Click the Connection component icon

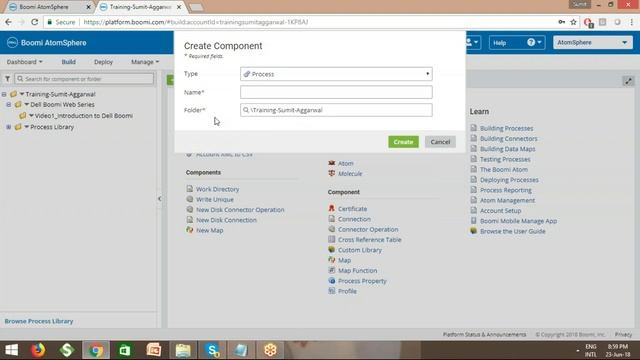pyautogui.click(x=331, y=219)
